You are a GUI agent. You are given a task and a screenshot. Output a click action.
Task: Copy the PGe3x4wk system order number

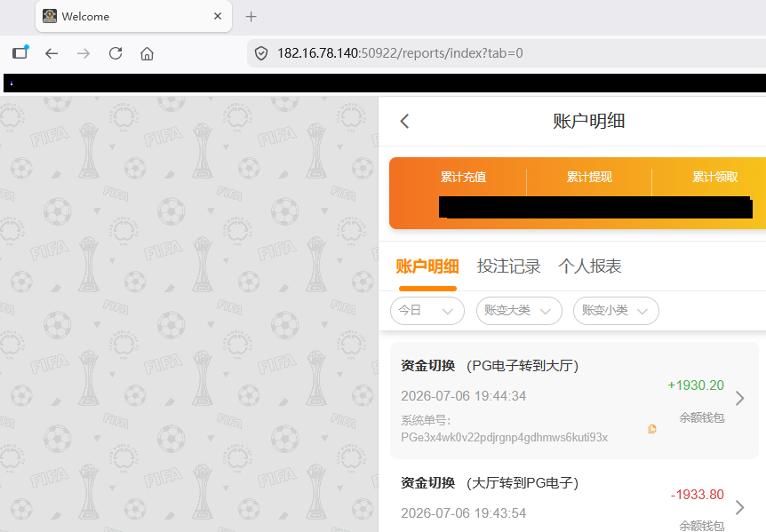tap(651, 429)
